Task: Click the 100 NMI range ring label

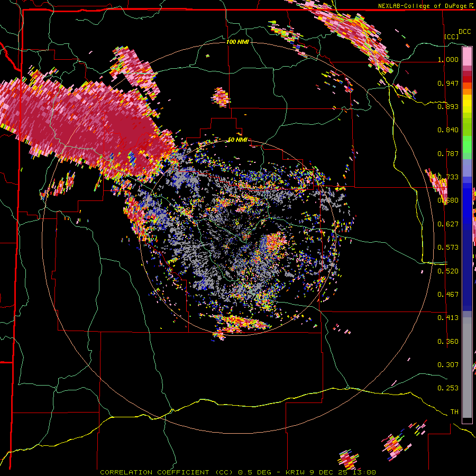Action: pos(237,42)
